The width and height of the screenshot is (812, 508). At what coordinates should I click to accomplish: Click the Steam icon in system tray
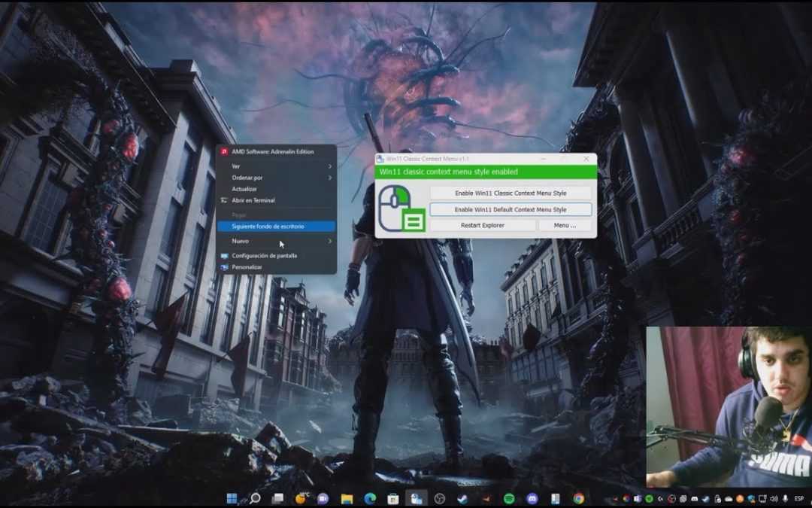tap(706, 499)
